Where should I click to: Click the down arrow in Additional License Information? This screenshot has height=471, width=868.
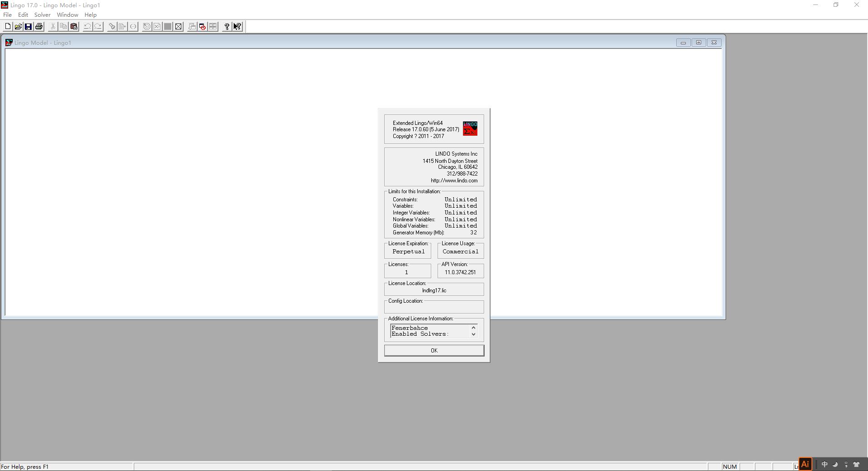pyautogui.click(x=473, y=334)
